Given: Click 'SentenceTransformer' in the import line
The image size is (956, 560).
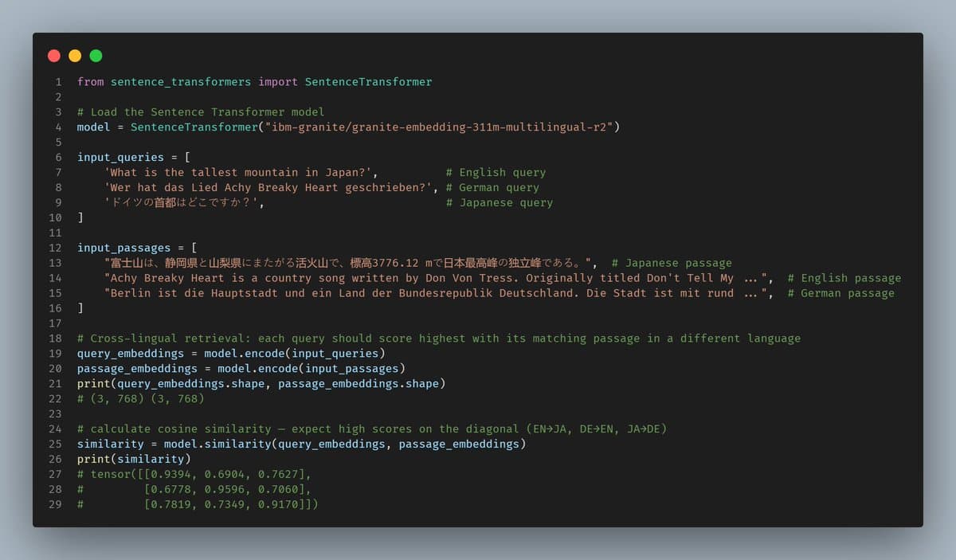Looking at the screenshot, I should [x=368, y=81].
